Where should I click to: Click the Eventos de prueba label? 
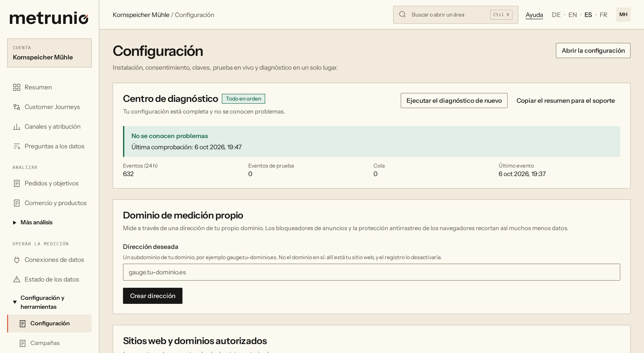(271, 166)
